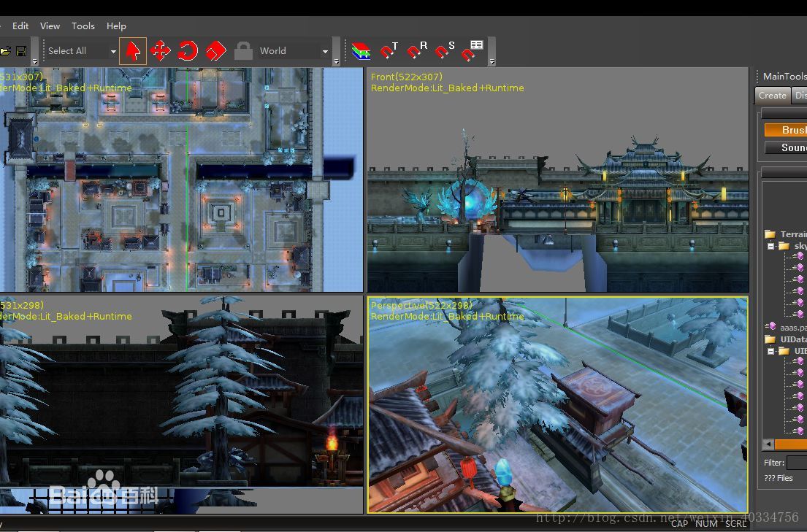Screen dimensions: 807x532
Task: Click the save floppy disk icon
Action: [21, 51]
